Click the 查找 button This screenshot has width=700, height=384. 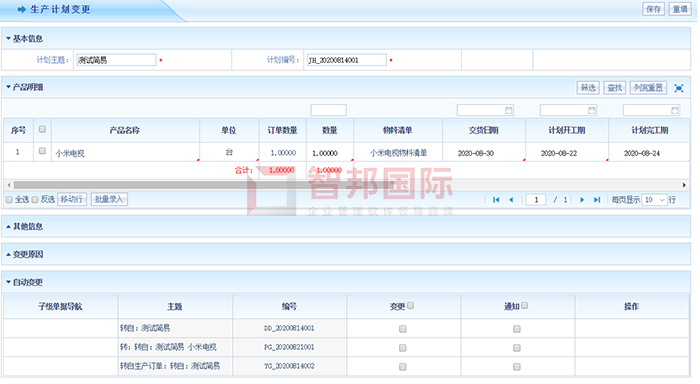tap(615, 88)
